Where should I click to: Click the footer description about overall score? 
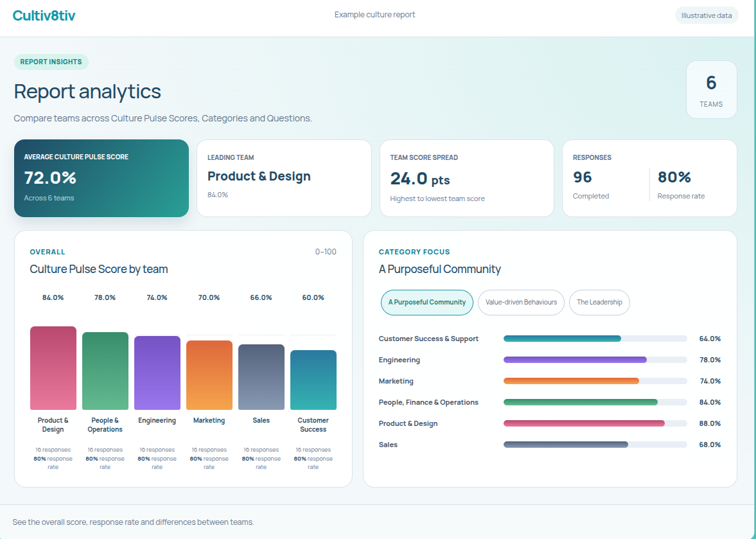(133, 522)
